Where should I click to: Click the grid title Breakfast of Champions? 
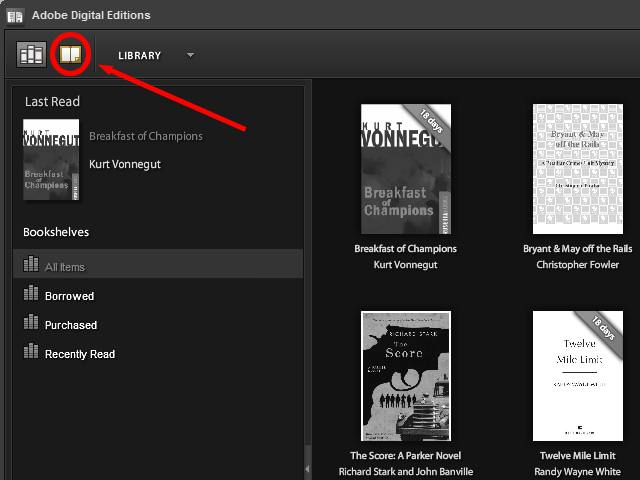click(405, 249)
